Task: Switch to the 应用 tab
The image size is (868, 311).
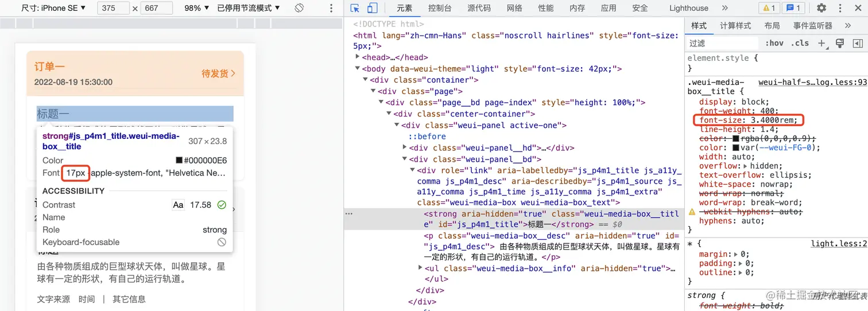Action: [609, 8]
